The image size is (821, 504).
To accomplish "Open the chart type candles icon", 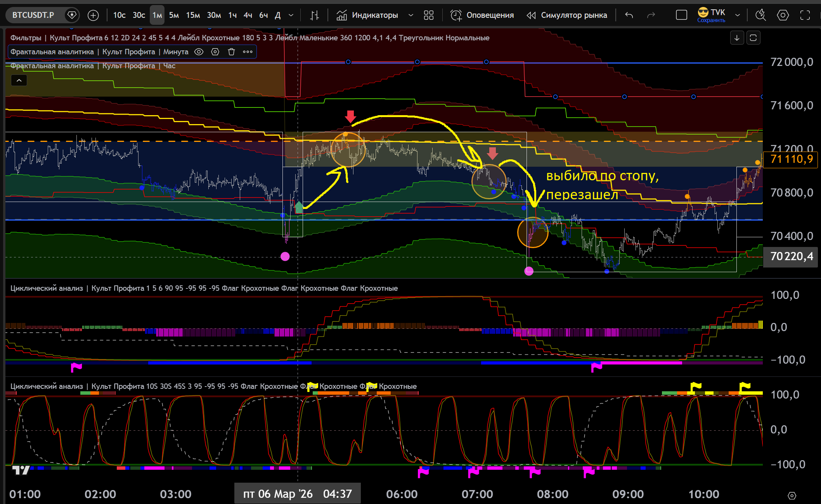I will coord(314,15).
